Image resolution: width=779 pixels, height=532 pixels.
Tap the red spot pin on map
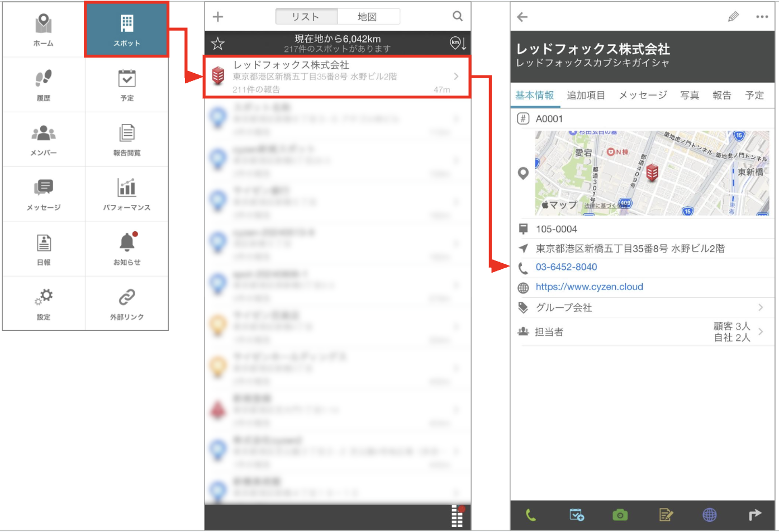point(652,173)
